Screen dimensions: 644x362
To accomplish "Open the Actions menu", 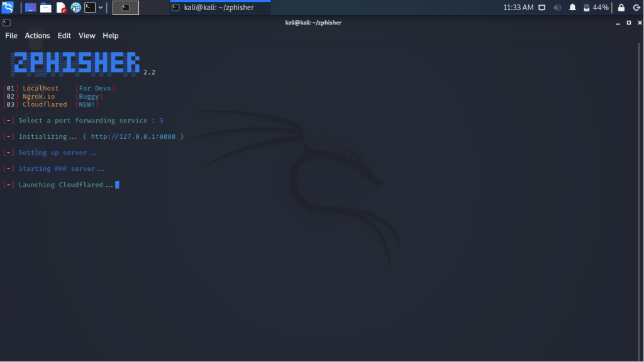I will 37,36.
